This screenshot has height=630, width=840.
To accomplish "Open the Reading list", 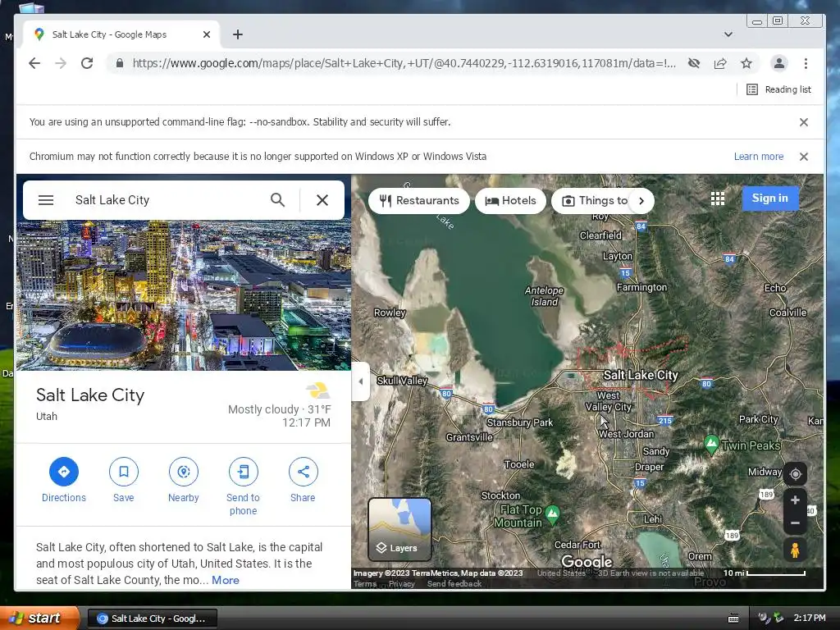I will point(779,89).
